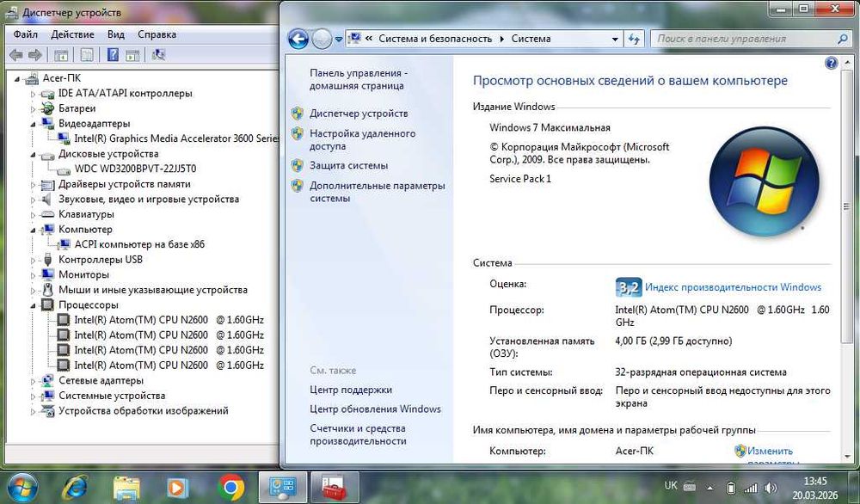Open Защита системы link
Screen dimensions: 860x504
tap(348, 166)
